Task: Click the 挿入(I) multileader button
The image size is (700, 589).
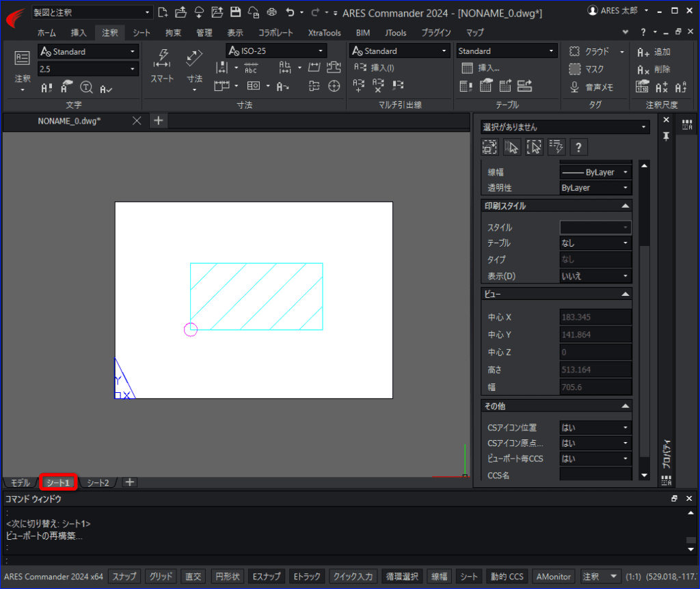Action: (374, 68)
